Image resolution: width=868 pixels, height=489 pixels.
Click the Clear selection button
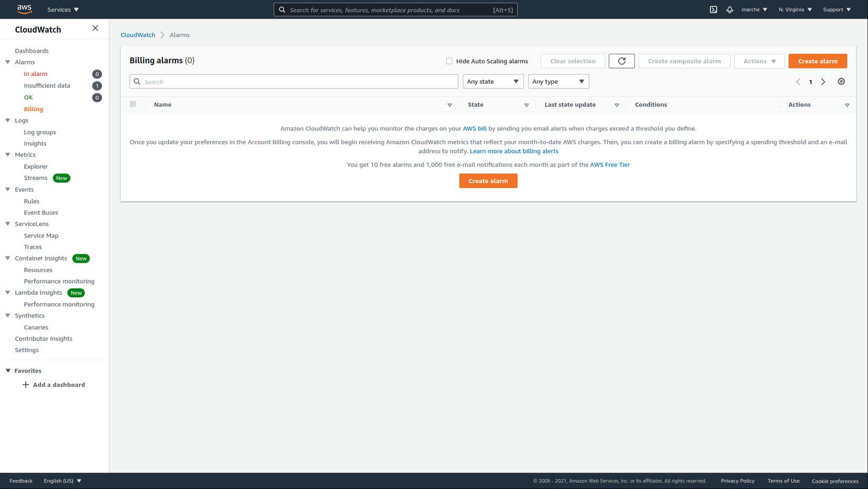(573, 61)
